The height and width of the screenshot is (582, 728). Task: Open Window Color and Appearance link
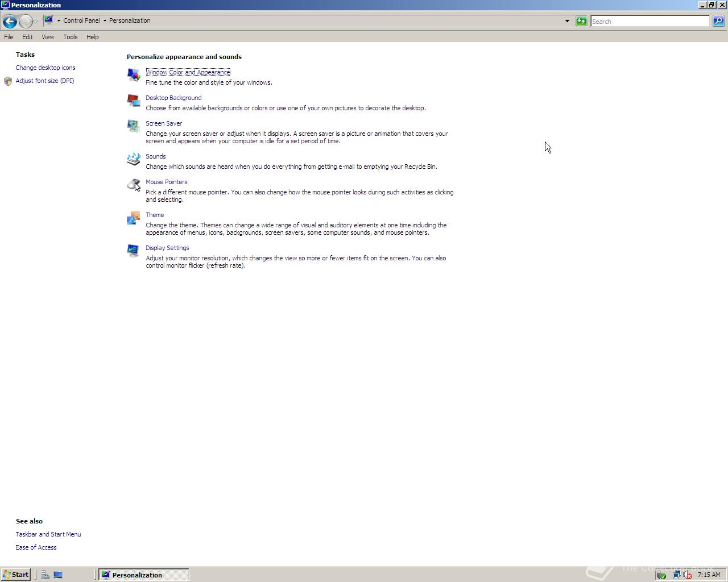(188, 72)
